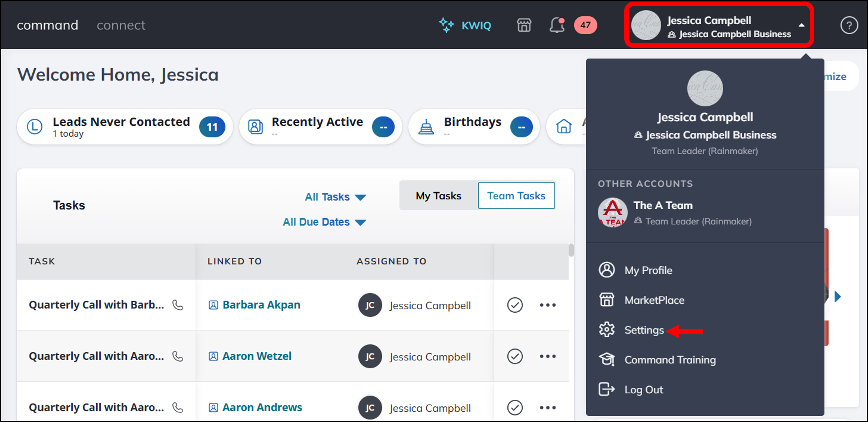Click the TASK column header

pyautogui.click(x=42, y=262)
